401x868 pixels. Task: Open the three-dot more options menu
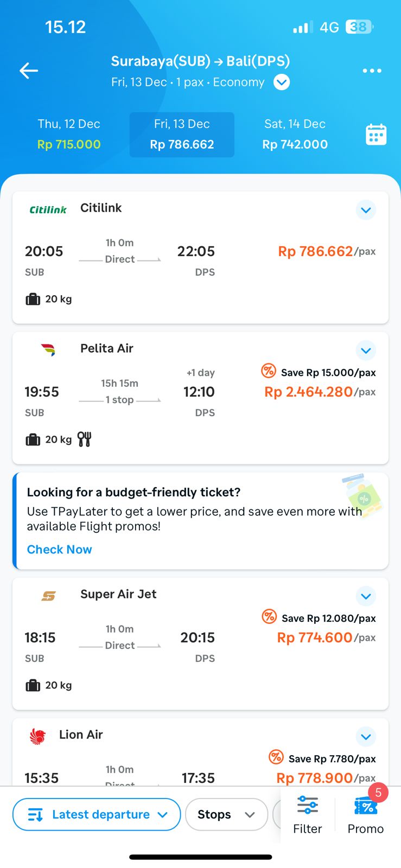(372, 71)
